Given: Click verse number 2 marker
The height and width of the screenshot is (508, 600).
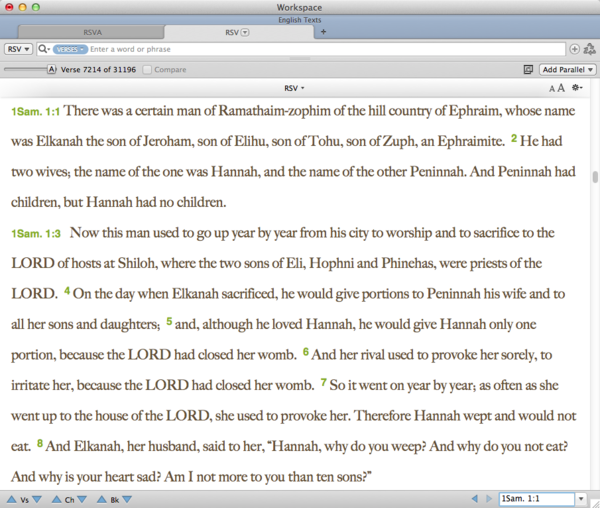Looking at the screenshot, I should pyautogui.click(x=514, y=138).
